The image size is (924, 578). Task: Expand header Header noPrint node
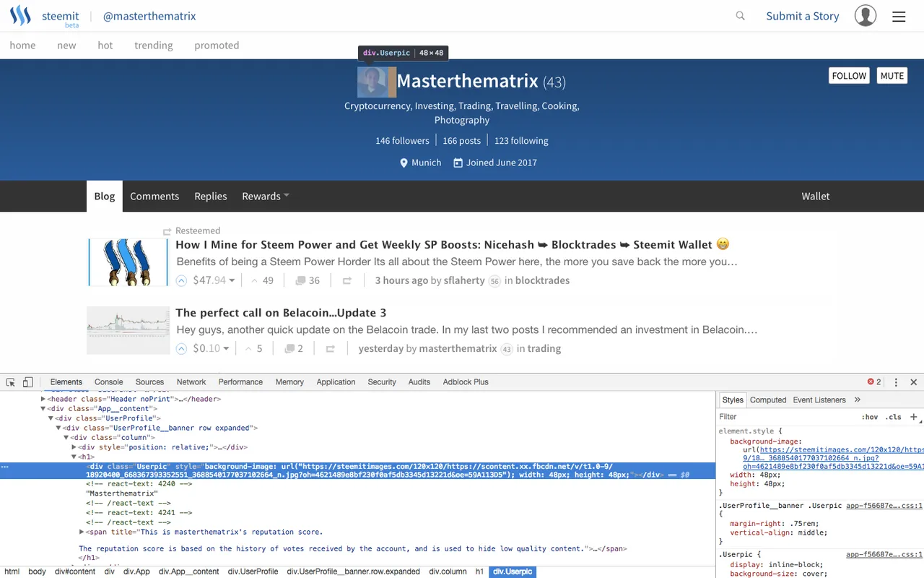click(x=43, y=399)
